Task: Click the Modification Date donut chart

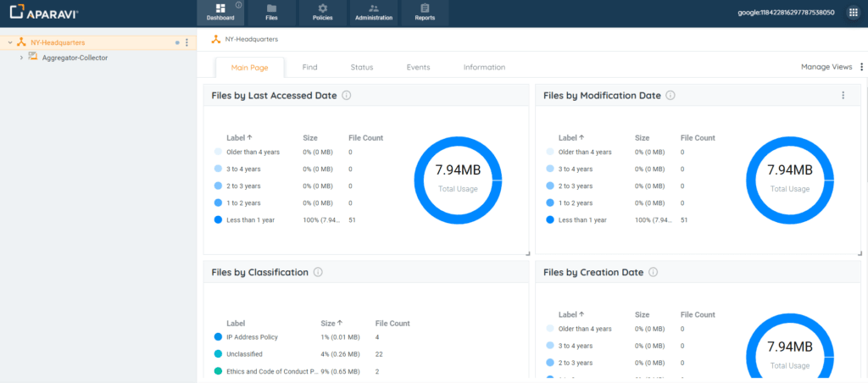Action: pyautogui.click(x=790, y=180)
